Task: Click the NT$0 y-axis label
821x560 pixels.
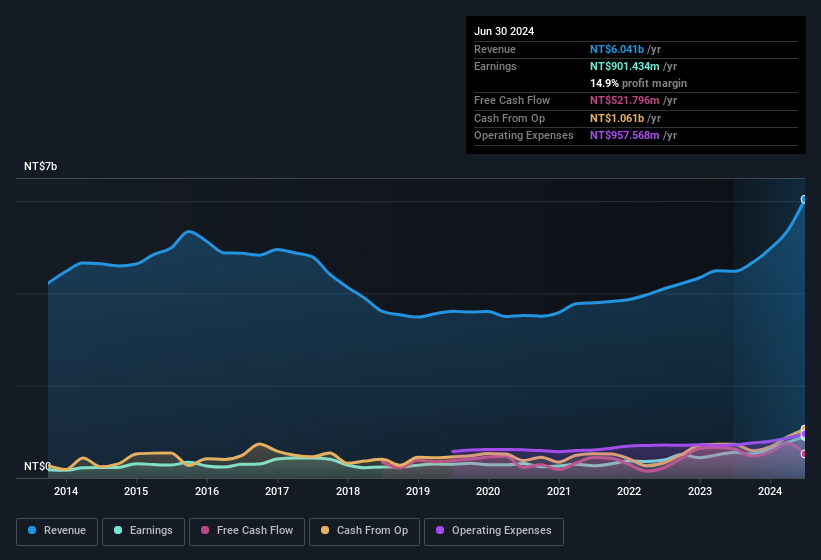Action: [x=37, y=466]
